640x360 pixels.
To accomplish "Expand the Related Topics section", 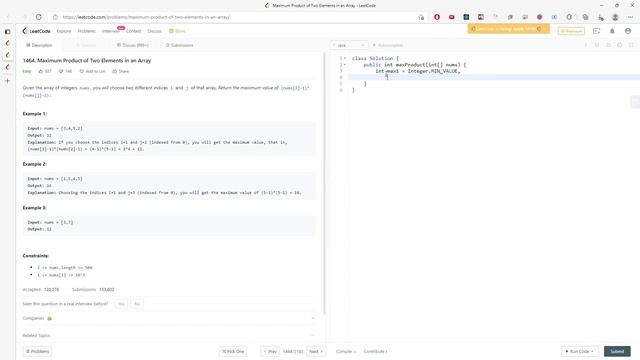I will [x=169, y=336].
